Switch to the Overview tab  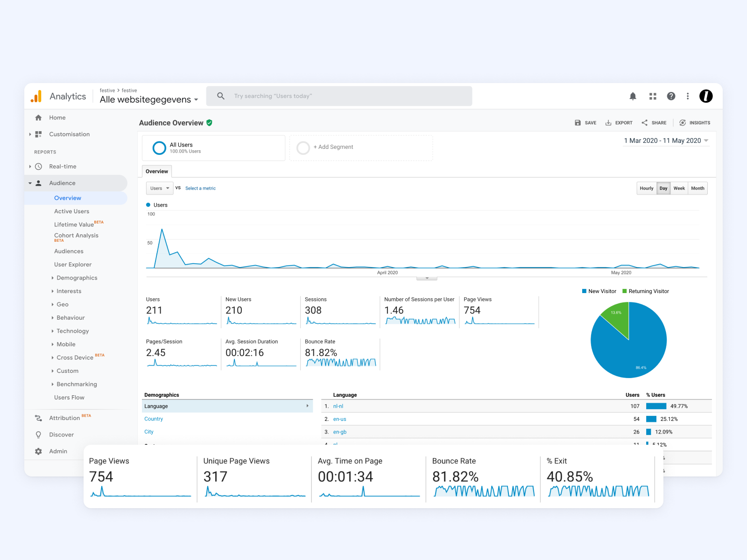coord(156,171)
